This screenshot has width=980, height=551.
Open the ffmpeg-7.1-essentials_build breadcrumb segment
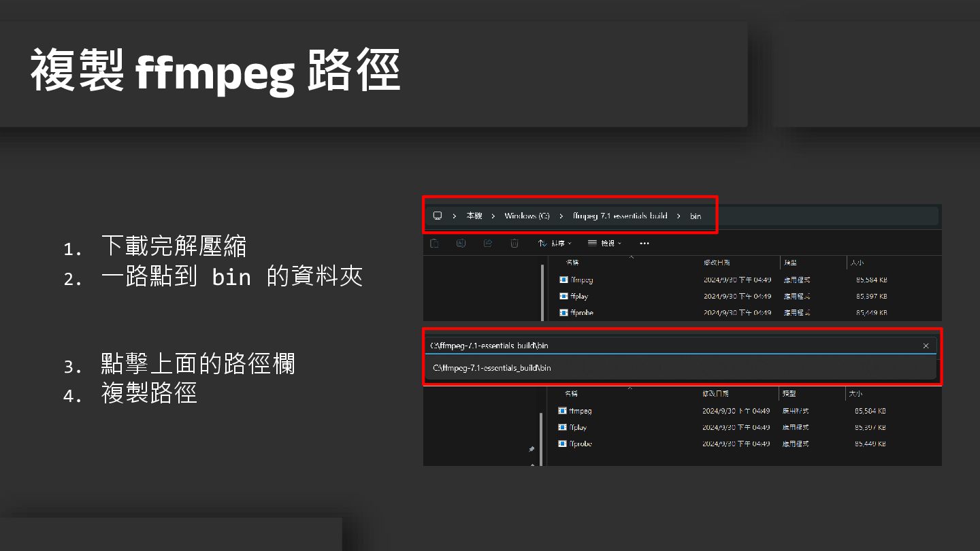pyautogui.click(x=620, y=216)
